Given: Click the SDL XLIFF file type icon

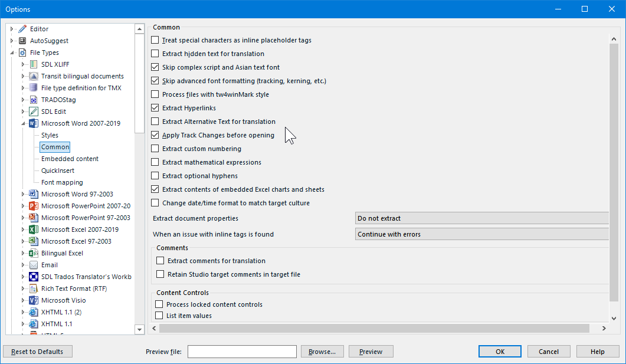Looking at the screenshot, I should tap(34, 64).
